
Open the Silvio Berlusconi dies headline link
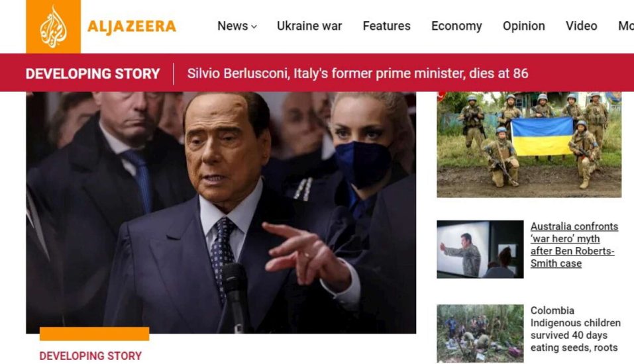[x=358, y=73]
